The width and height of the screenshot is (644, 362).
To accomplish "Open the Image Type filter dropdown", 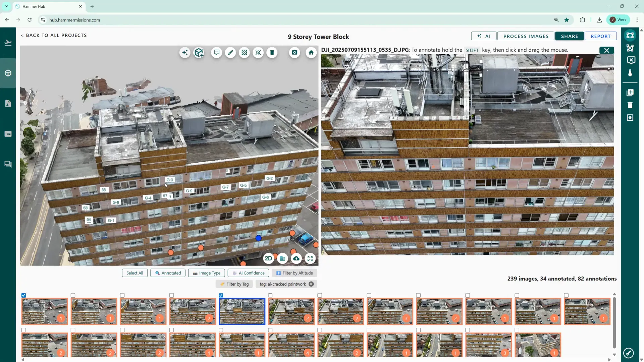I will coord(207,273).
